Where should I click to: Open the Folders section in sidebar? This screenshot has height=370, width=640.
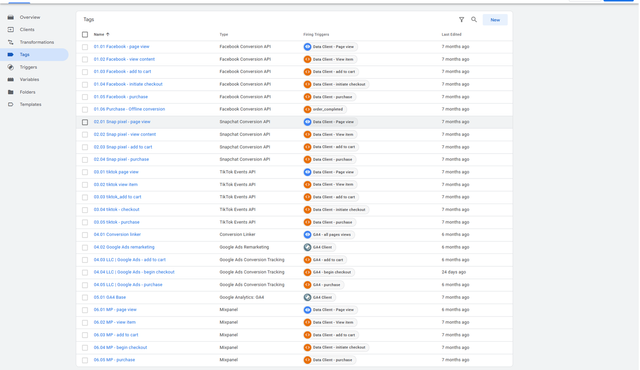pos(27,92)
